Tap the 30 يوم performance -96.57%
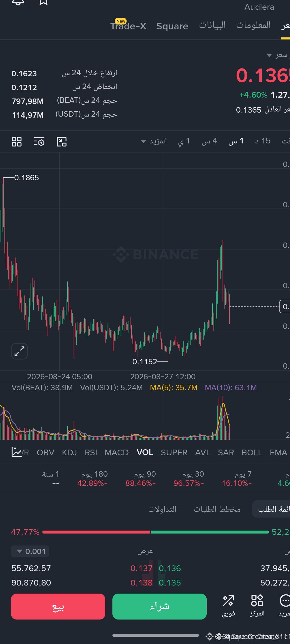The width and height of the screenshot is (290, 644). (189, 478)
